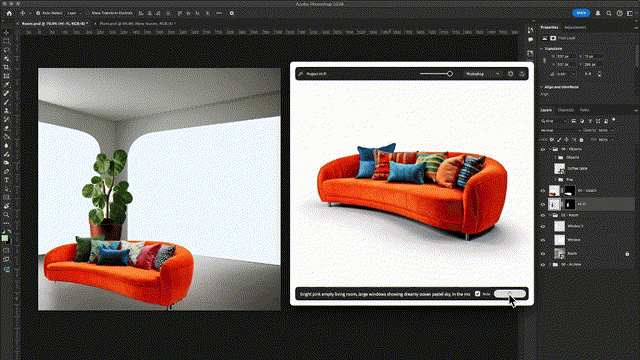Select the Properties tab
This screenshot has height=360, width=640.
point(549,27)
